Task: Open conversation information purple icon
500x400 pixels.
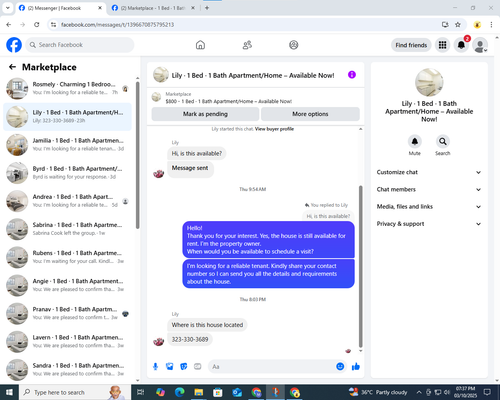Action: (x=352, y=75)
